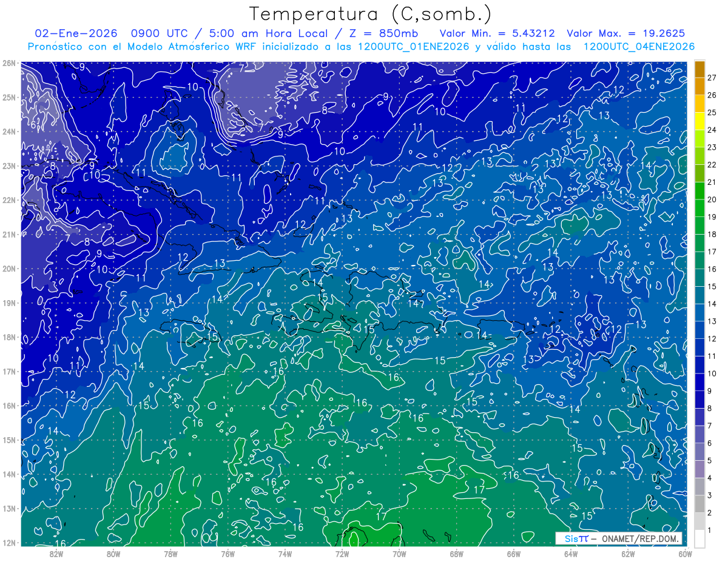Click the "60W" longitude label
Viewport: 728px width, 562px height.
coord(686,554)
